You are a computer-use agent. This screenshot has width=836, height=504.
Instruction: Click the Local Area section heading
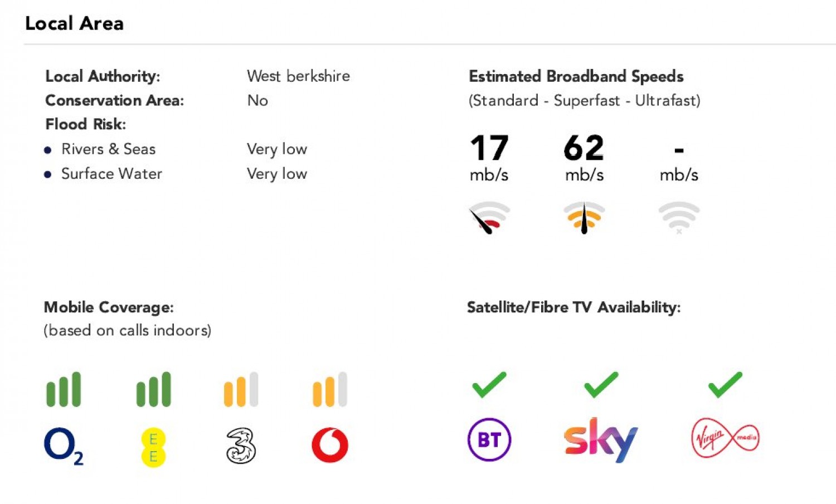pyautogui.click(x=74, y=23)
